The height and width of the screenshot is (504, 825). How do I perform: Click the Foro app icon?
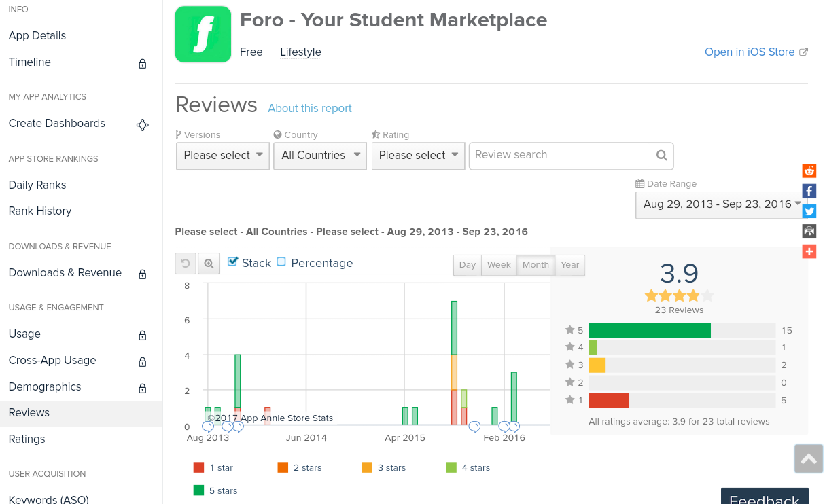[203, 35]
